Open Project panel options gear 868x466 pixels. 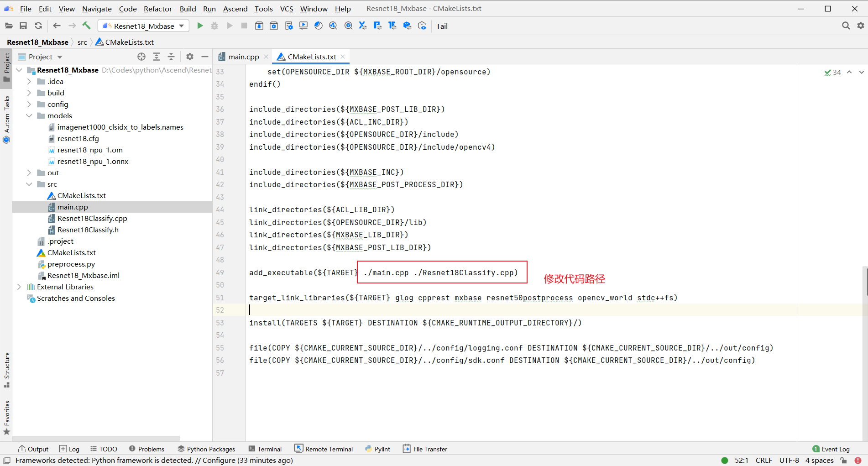click(x=190, y=57)
